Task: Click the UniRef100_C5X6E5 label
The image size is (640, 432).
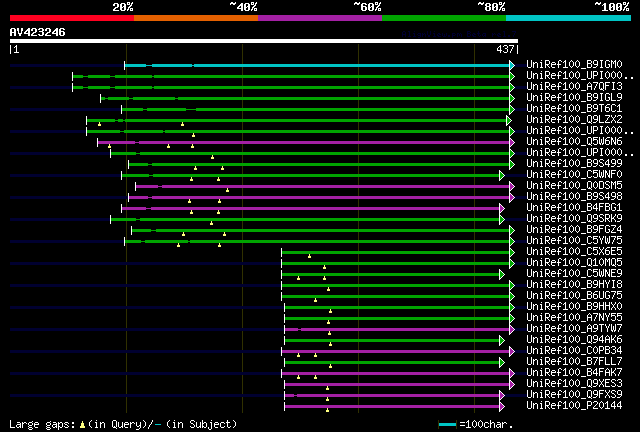Action: [574, 252]
